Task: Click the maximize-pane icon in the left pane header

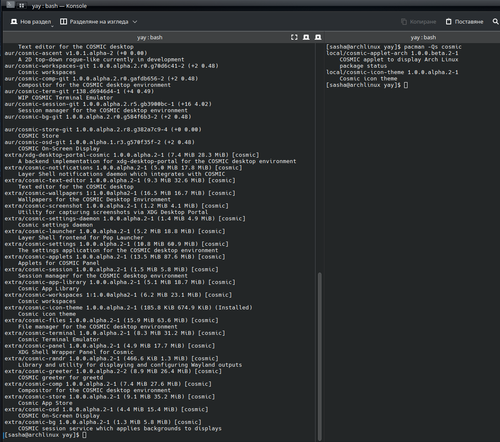Action: tap(294, 37)
